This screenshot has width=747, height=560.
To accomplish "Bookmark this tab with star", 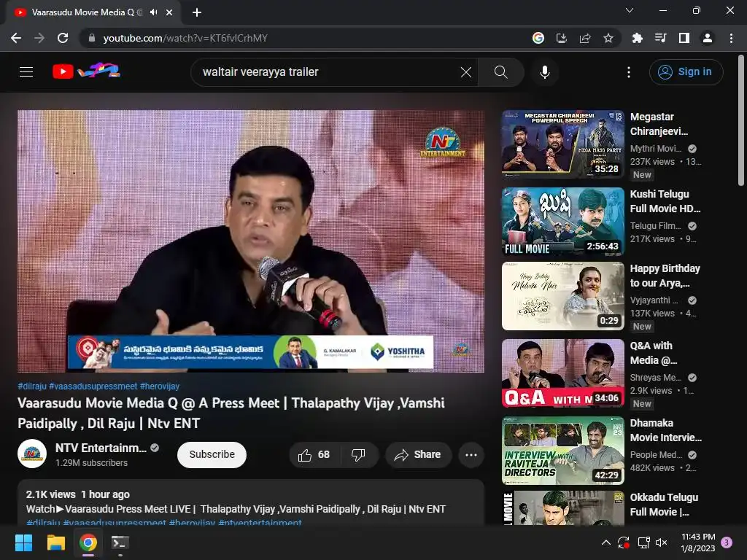I will (608, 38).
